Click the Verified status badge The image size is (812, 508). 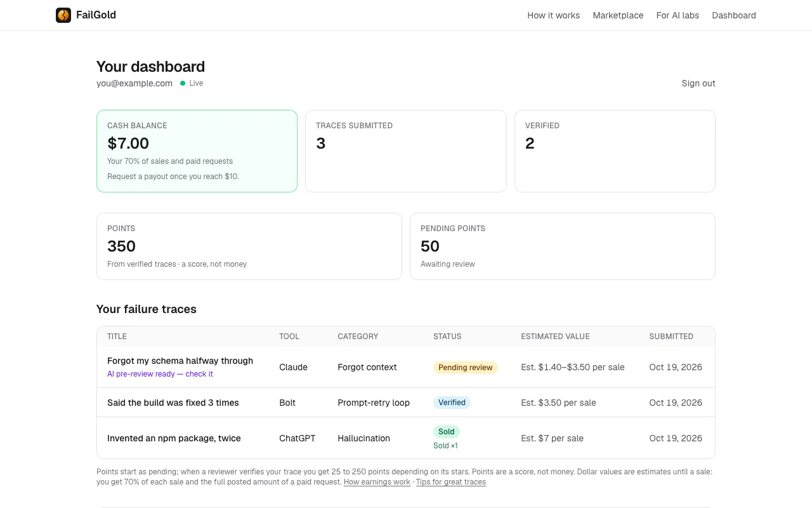coord(452,403)
